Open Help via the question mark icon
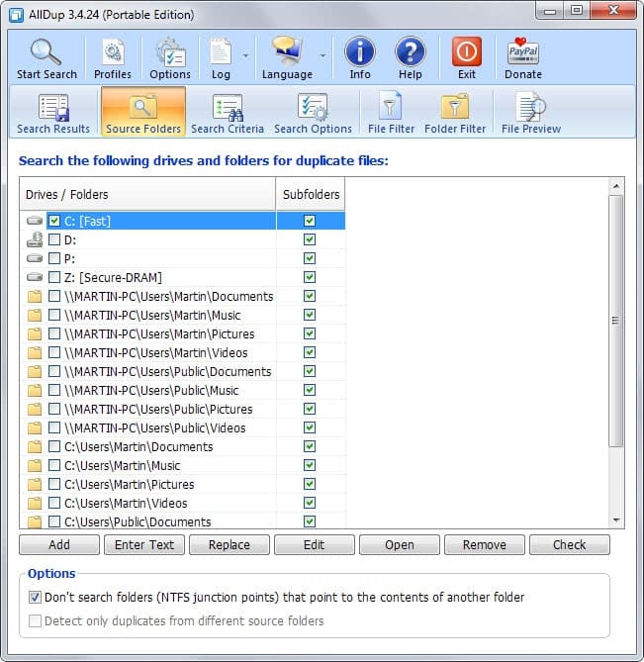Image resolution: width=644 pixels, height=662 pixels. point(411,51)
